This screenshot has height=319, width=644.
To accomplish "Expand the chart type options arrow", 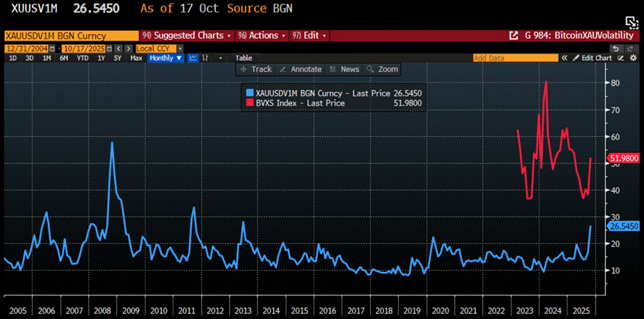I will point(221,58).
